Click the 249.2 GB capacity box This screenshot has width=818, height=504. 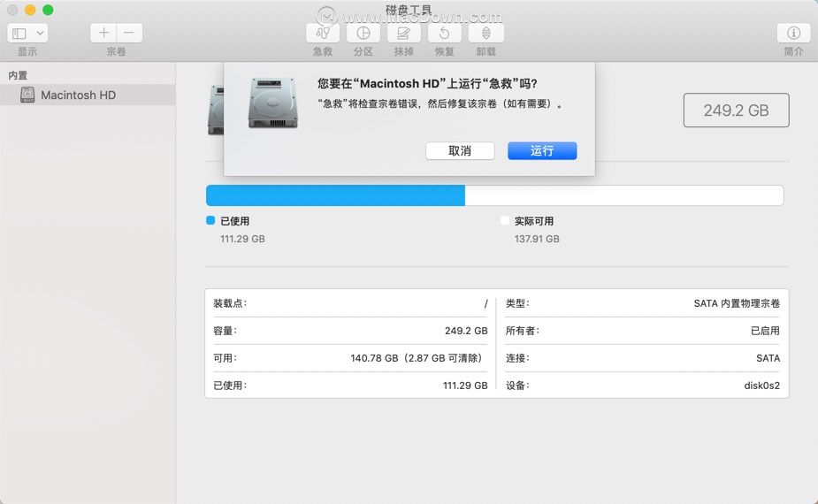coord(736,111)
